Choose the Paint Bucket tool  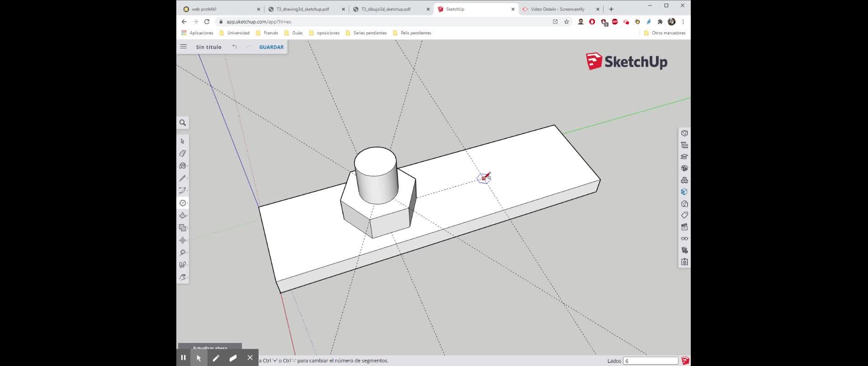183,166
